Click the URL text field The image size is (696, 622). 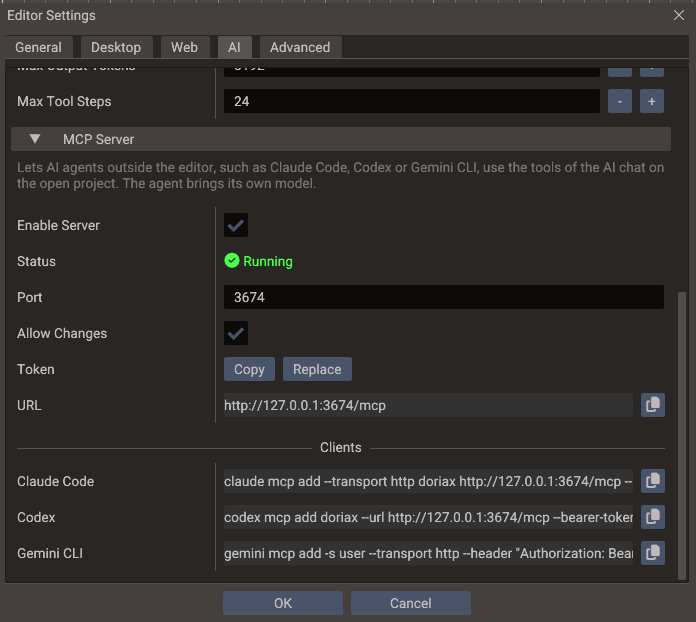(428, 405)
